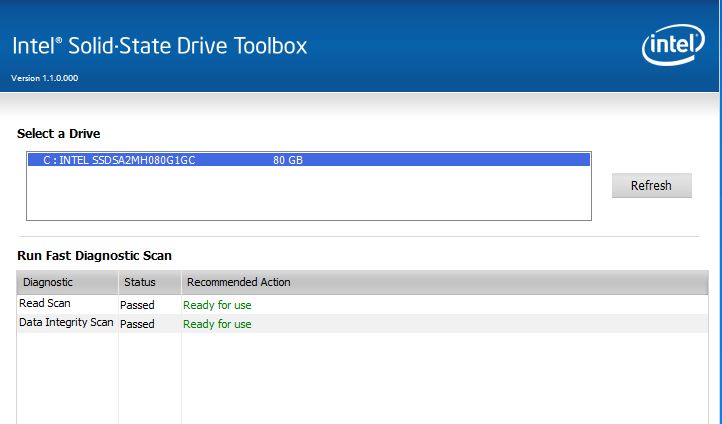Click the Refresh button

pyautogui.click(x=652, y=186)
